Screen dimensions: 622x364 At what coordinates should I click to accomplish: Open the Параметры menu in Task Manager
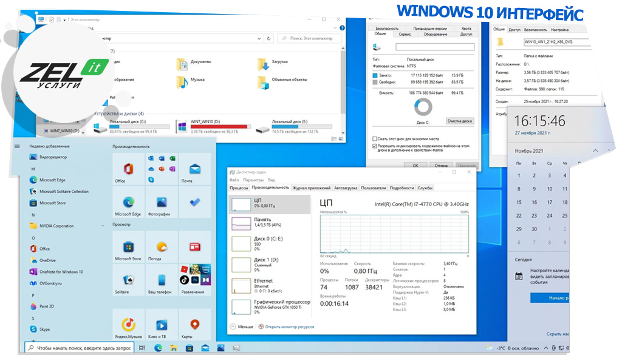pos(253,180)
